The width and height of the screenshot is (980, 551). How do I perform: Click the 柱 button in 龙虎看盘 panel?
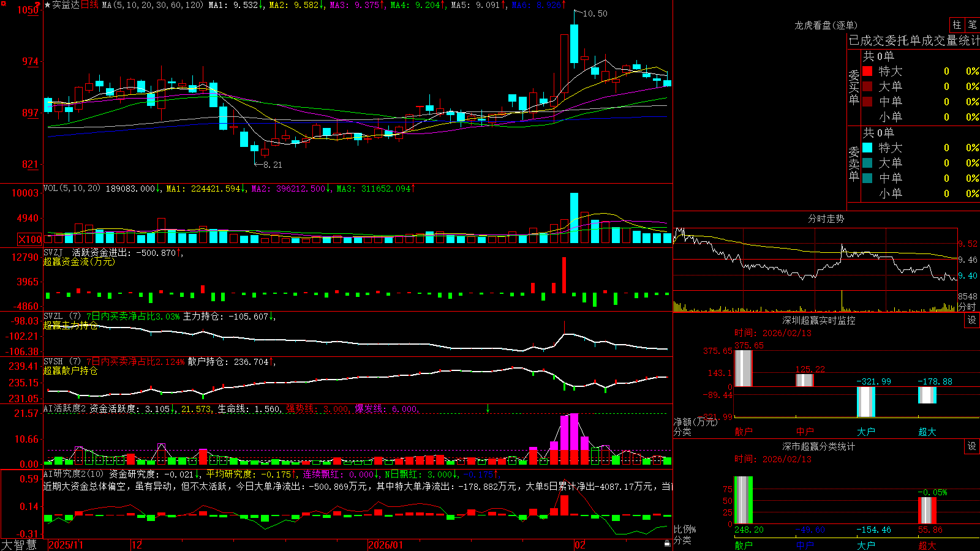957,25
